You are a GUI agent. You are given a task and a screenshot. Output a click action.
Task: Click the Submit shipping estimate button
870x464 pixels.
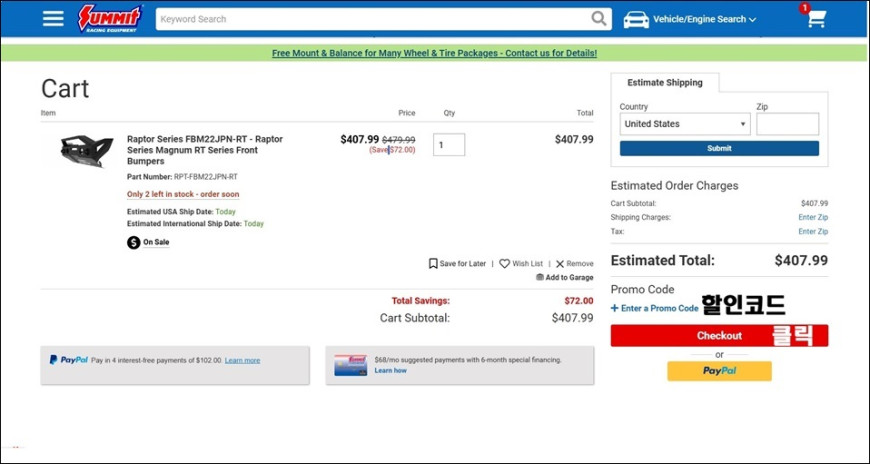(719, 148)
